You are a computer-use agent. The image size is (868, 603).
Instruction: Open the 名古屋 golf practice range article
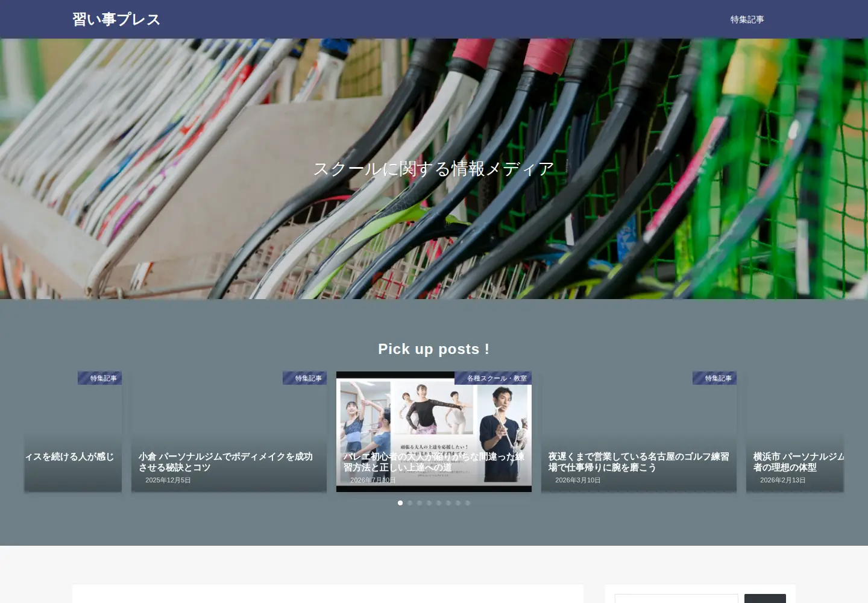(639, 432)
